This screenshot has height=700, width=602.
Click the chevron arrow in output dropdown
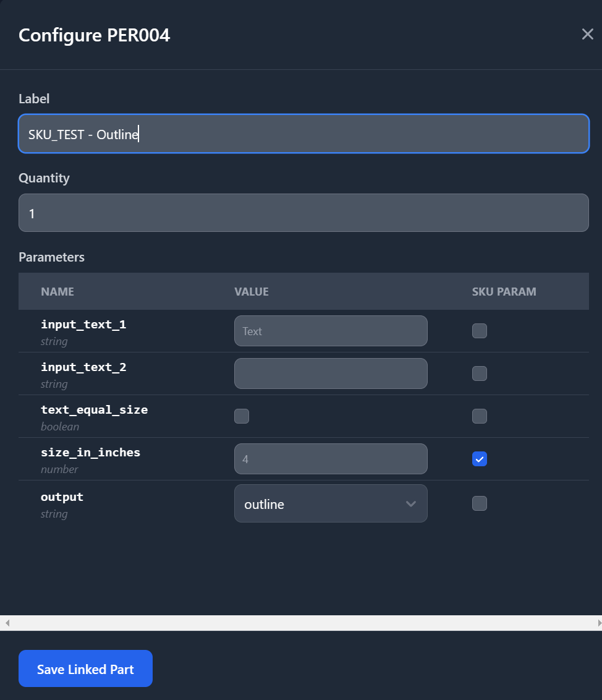[411, 503]
